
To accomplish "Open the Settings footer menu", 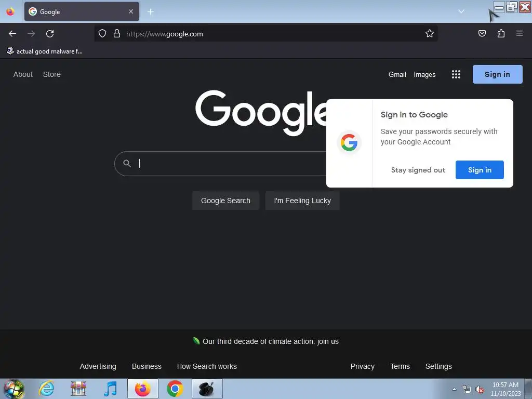I will 438,366.
